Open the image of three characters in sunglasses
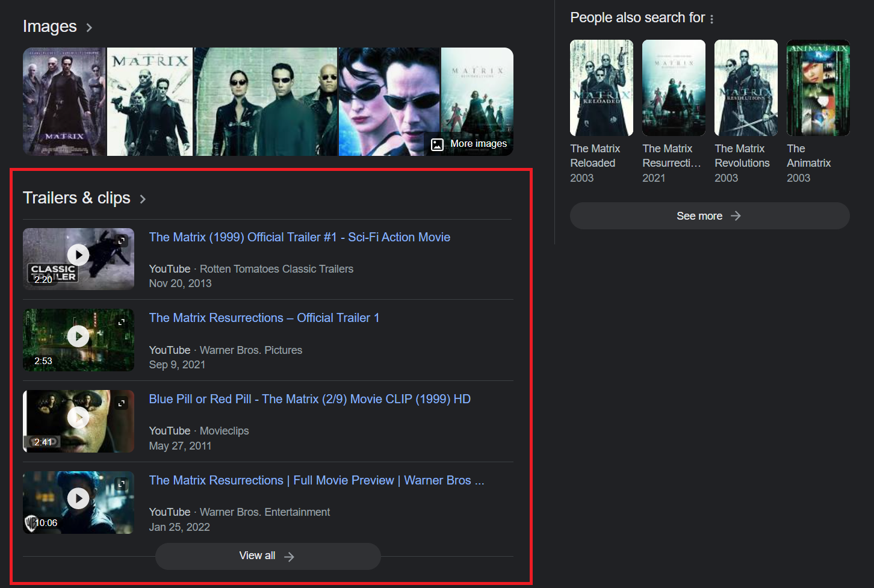 tap(265, 102)
